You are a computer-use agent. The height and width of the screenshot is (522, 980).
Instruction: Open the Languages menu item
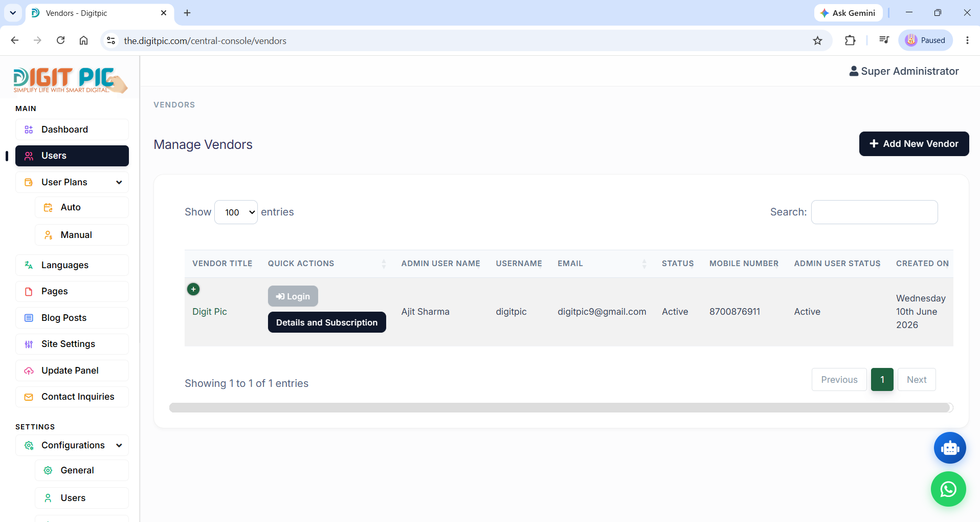pyautogui.click(x=72, y=265)
